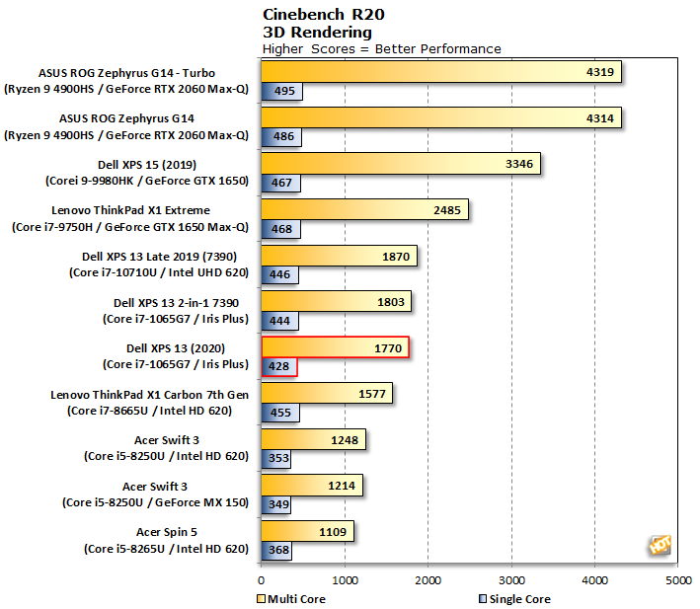Click 'Lenovo ThinkPad X1 Extreme' label
The height and width of the screenshot is (609, 700).
click(130, 210)
